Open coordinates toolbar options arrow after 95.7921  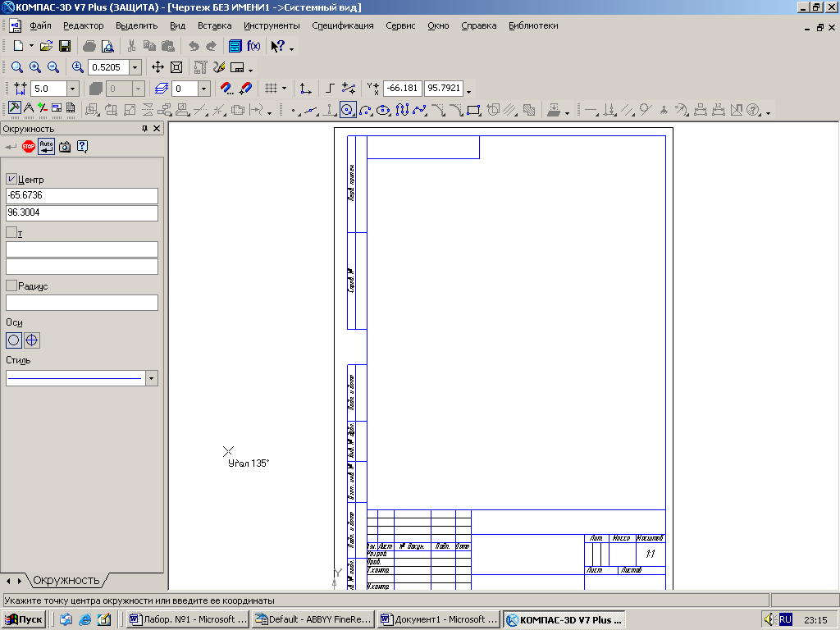[468, 92]
